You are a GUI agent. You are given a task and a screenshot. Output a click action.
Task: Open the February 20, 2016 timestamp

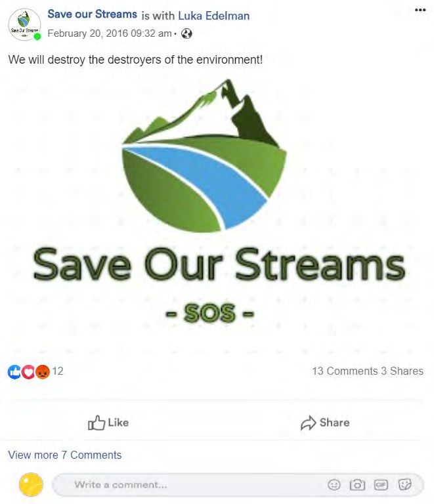[x=110, y=33]
